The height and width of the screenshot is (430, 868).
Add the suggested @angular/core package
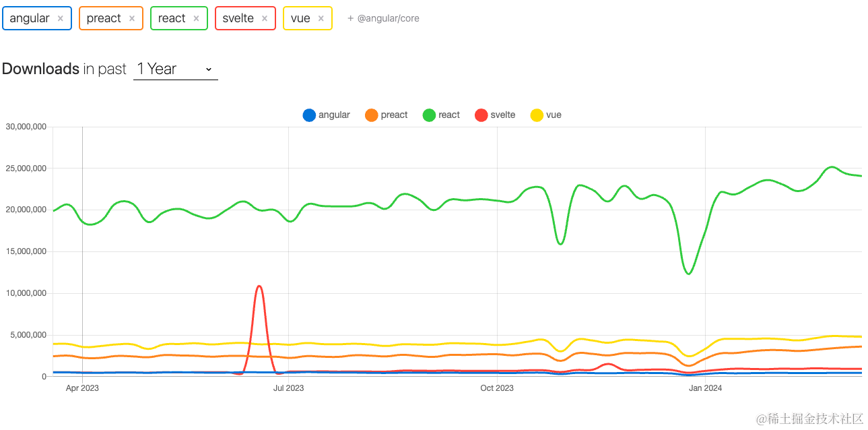(x=383, y=19)
